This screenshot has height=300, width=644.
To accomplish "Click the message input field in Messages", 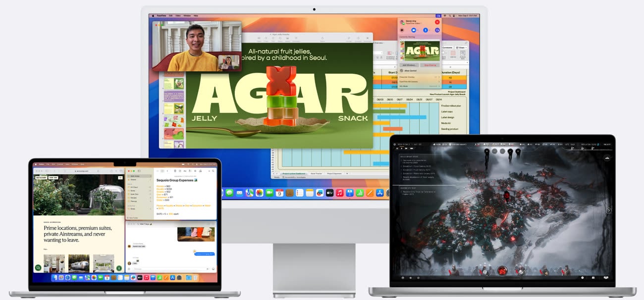I will coord(170,269).
